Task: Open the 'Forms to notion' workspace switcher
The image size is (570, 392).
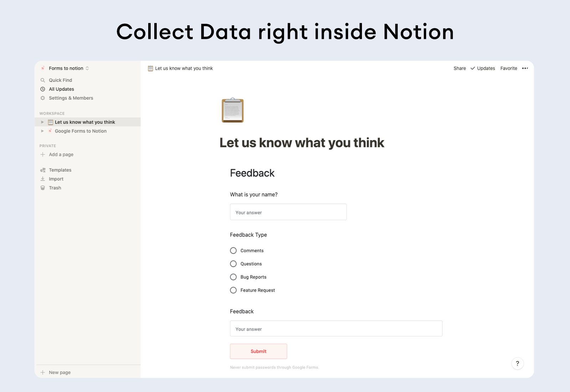Action: 66,68
